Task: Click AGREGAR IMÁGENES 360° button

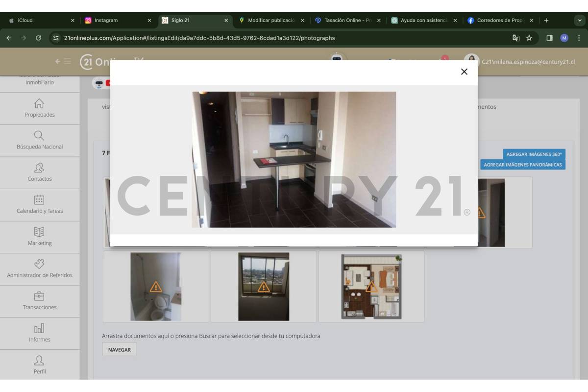Action: [x=534, y=154]
